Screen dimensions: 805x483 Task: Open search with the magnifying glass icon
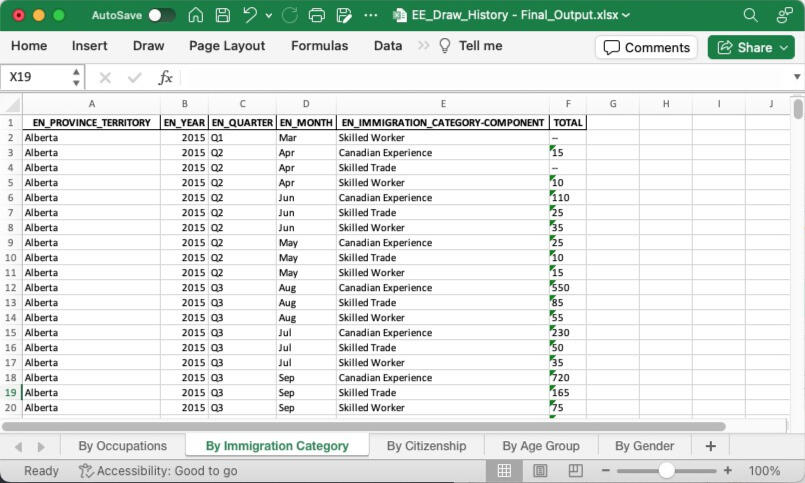point(751,15)
